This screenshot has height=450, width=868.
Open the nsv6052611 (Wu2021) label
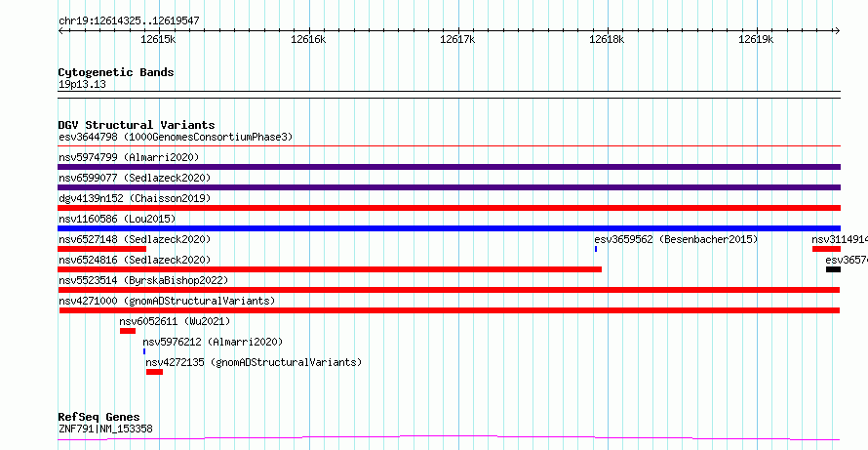(x=175, y=321)
